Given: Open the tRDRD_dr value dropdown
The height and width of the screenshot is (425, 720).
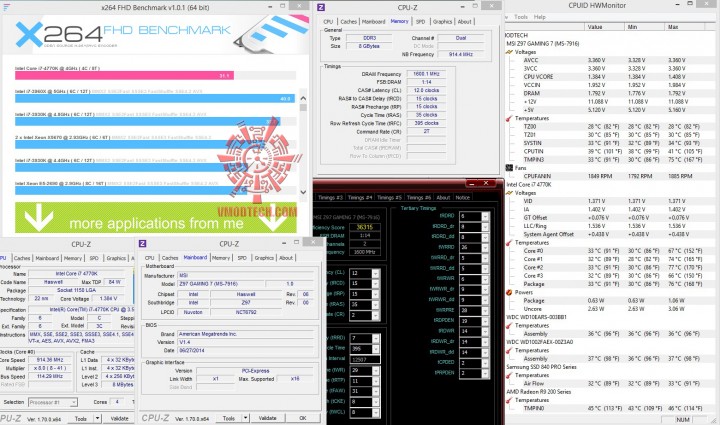Looking at the screenshot, I should coord(485,227).
